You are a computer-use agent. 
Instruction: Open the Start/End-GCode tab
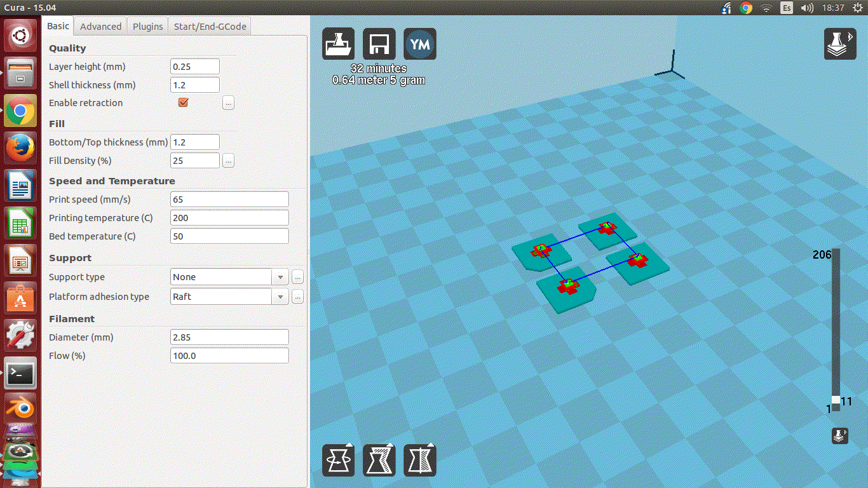pos(210,26)
